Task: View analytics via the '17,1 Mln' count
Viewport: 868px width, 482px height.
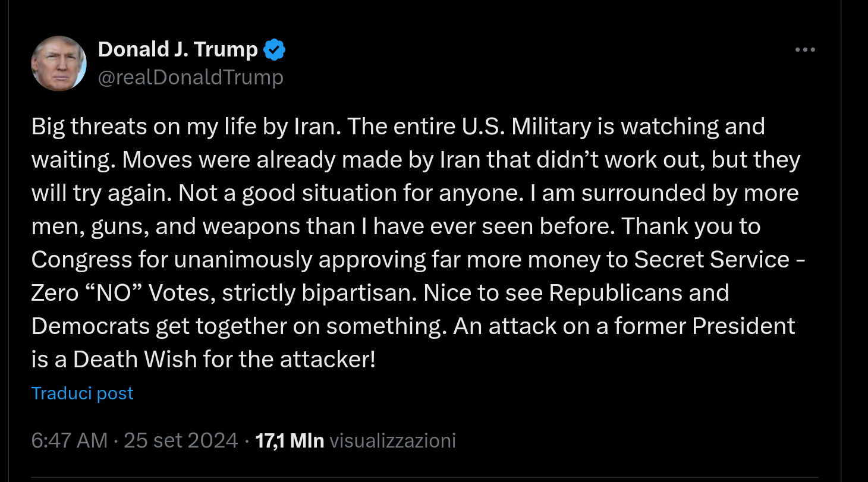Action: pyautogui.click(x=290, y=440)
